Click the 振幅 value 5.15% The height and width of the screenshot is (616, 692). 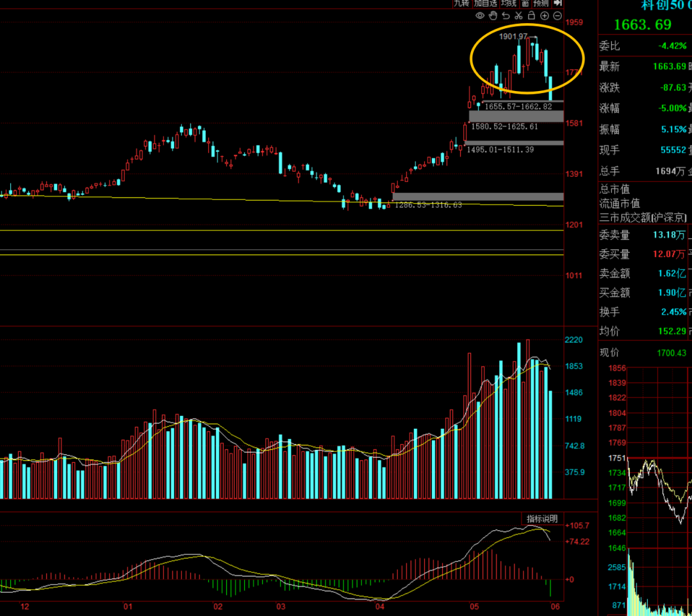click(674, 129)
